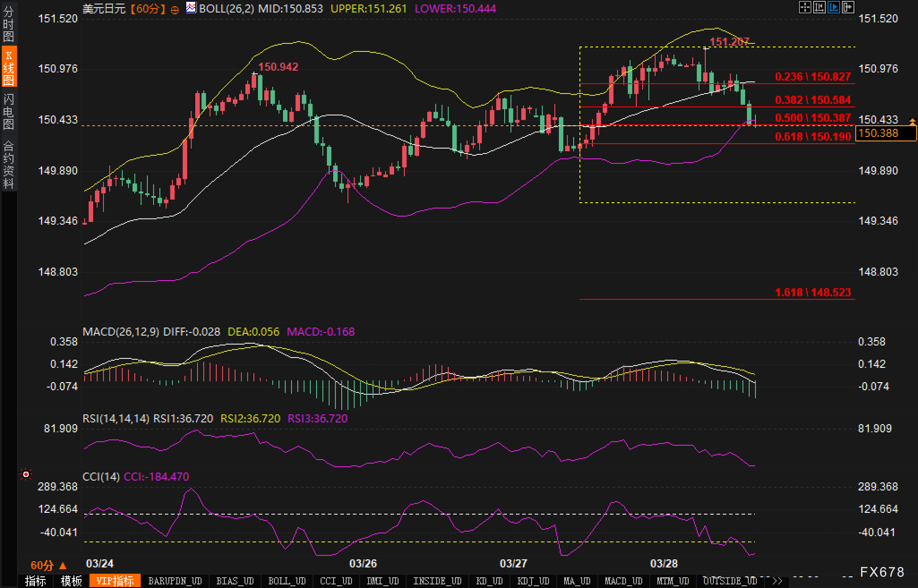Apply the KDJ_UD indicator
Screen dimensions: 918x588
point(533,581)
